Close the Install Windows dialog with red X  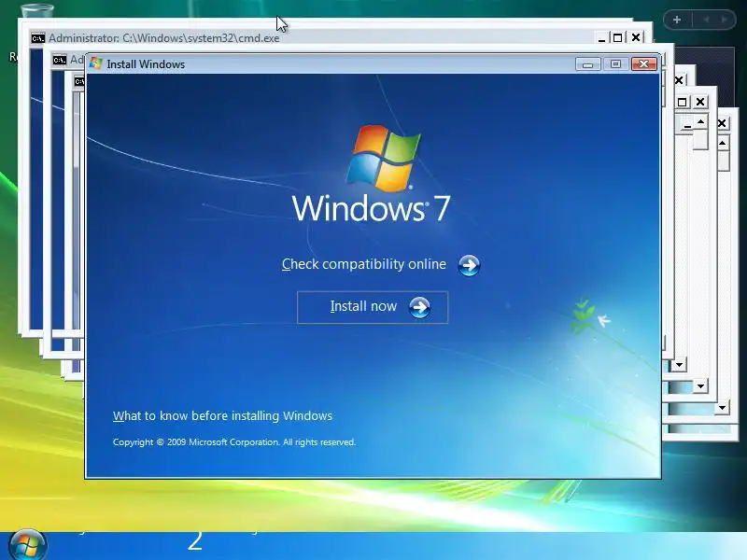644,63
